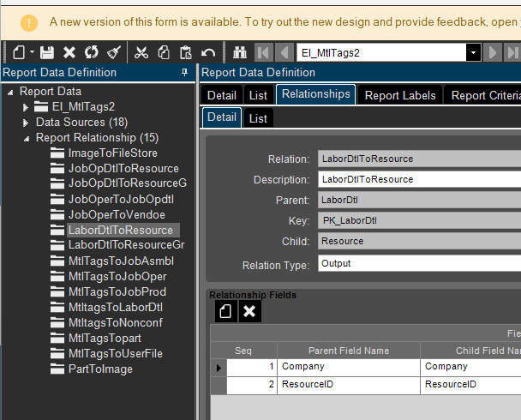Click the New document toolbar icon
The height and width of the screenshot is (420, 521).
(19, 52)
